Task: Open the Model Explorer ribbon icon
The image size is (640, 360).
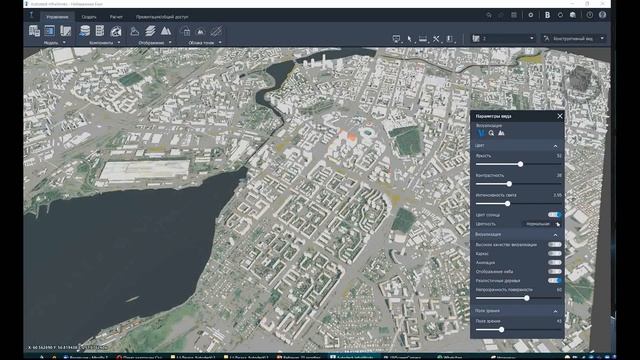Action: click(34, 31)
